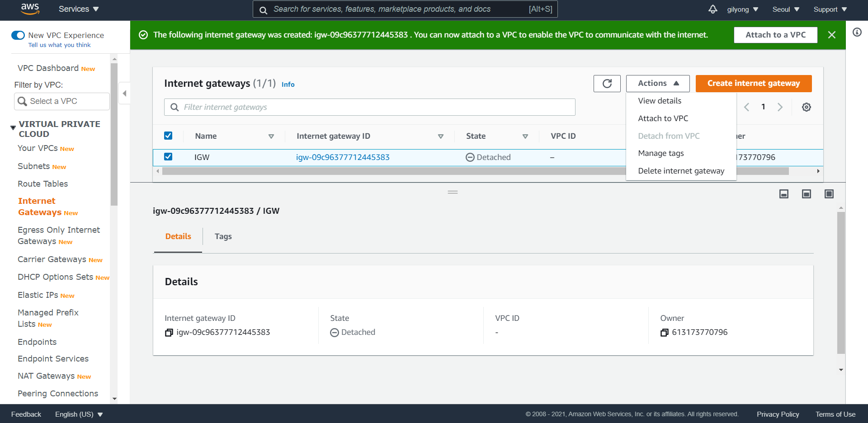Focus the Filter internet gateways field
This screenshot has width=868, height=423.
point(369,107)
